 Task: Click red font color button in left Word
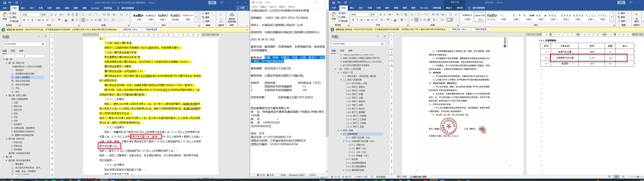tap(66, 20)
